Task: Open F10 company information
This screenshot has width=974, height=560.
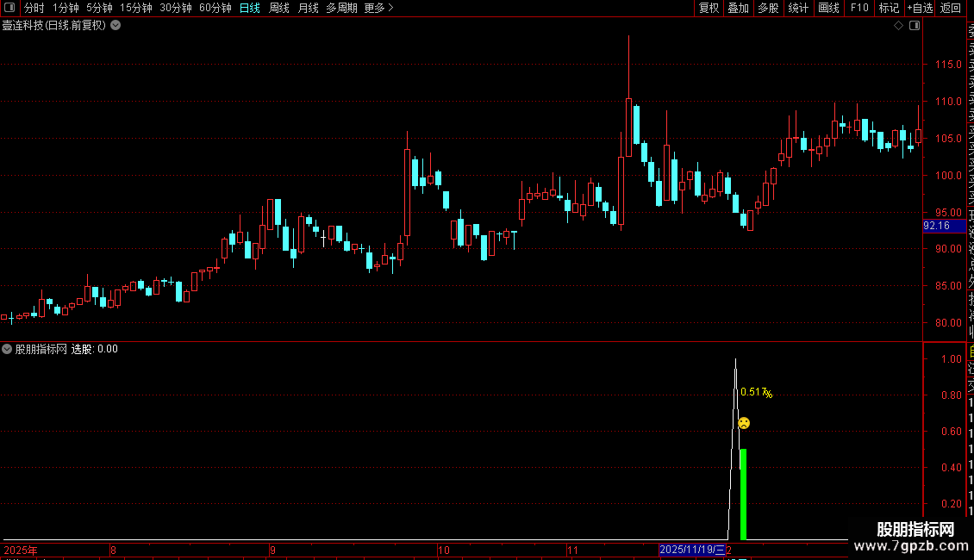Action: pos(859,8)
